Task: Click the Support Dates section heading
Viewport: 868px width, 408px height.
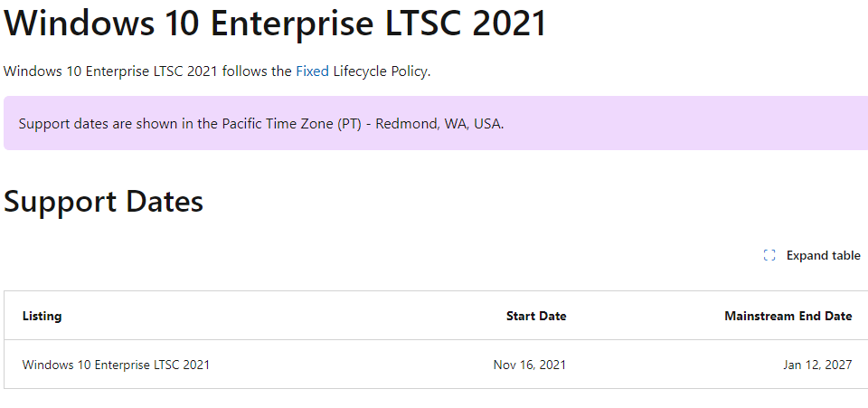Action: [x=103, y=202]
